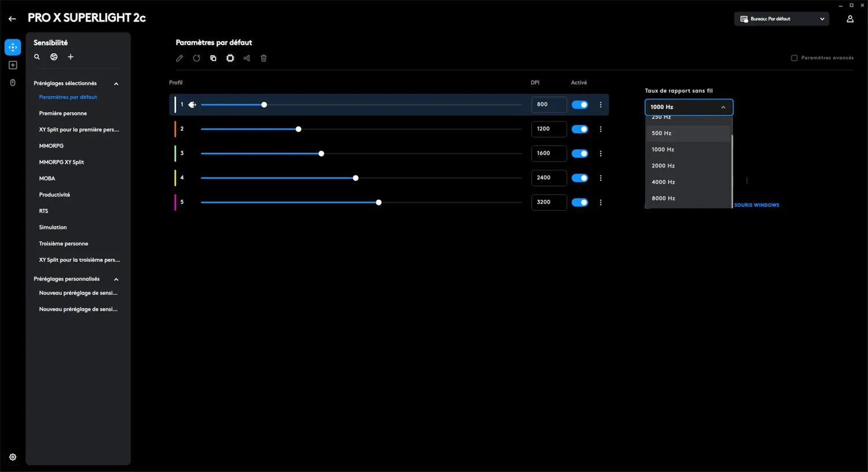The width and height of the screenshot is (868, 472).
Task: Open user account icon at top right
Action: pos(850,19)
